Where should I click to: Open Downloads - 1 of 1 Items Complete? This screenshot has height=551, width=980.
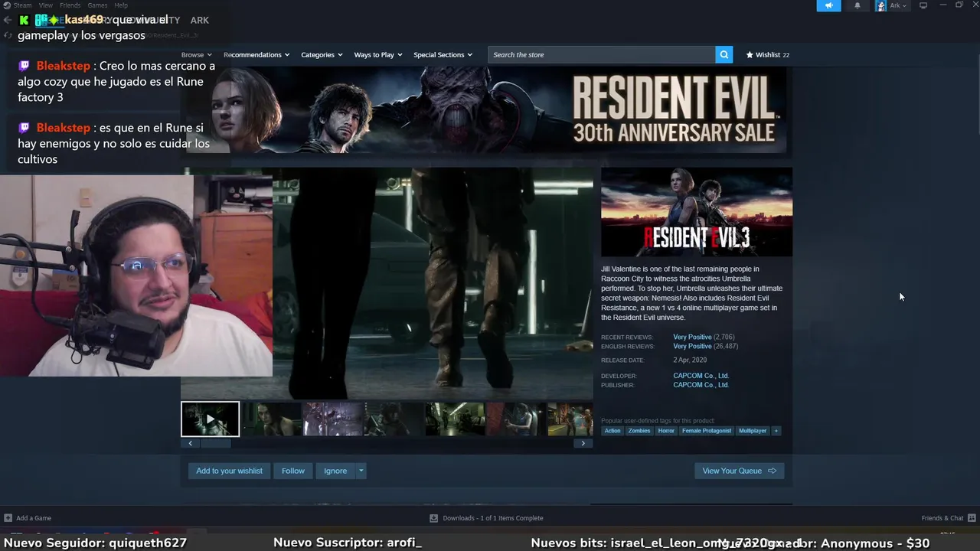click(493, 518)
